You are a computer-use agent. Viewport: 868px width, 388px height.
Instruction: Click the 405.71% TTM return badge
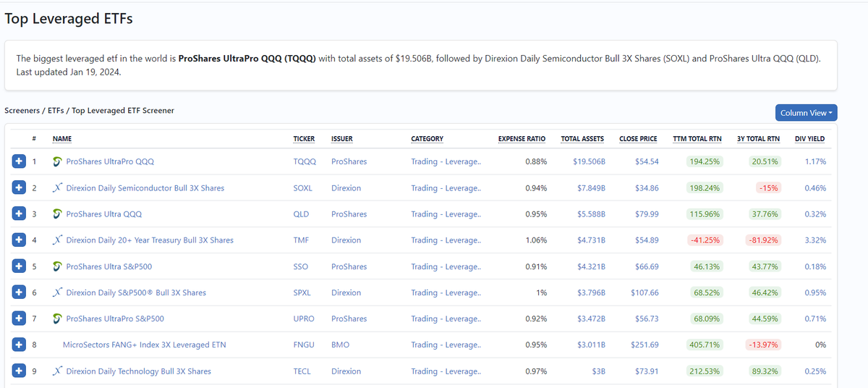tap(705, 345)
